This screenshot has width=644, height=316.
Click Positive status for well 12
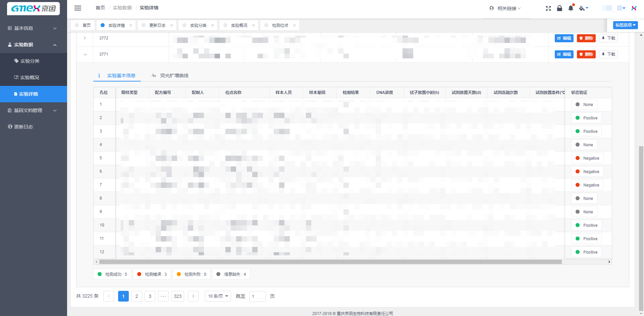tap(586, 252)
